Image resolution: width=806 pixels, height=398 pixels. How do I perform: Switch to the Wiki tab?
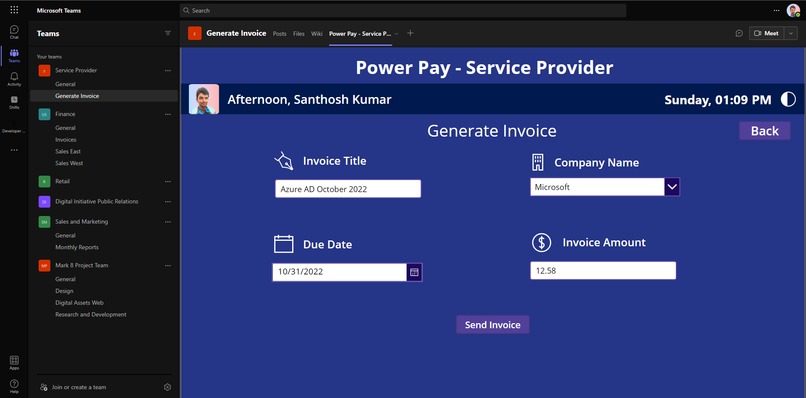point(317,34)
